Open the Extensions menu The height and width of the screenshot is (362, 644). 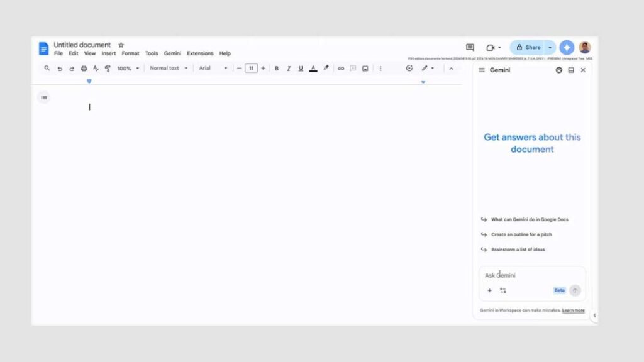coord(200,53)
